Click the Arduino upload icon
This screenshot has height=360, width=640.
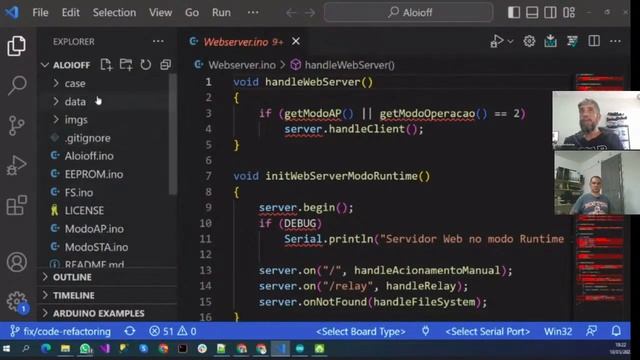pos(550,41)
